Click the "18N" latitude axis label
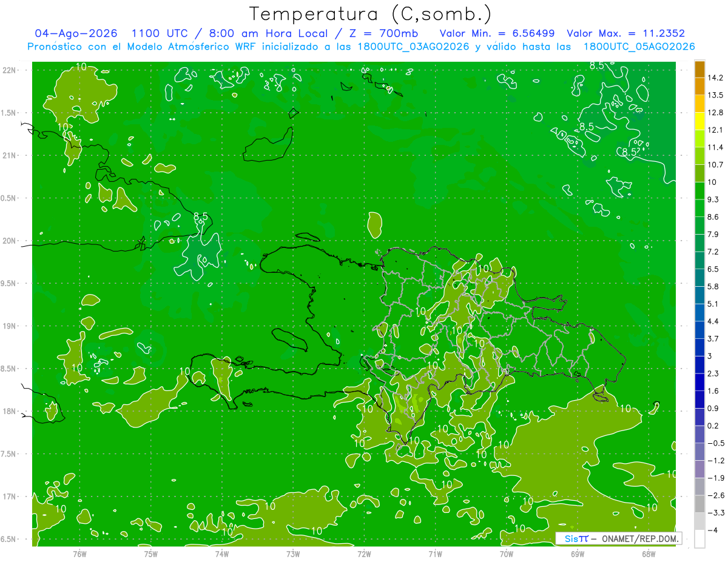 click(x=10, y=411)
